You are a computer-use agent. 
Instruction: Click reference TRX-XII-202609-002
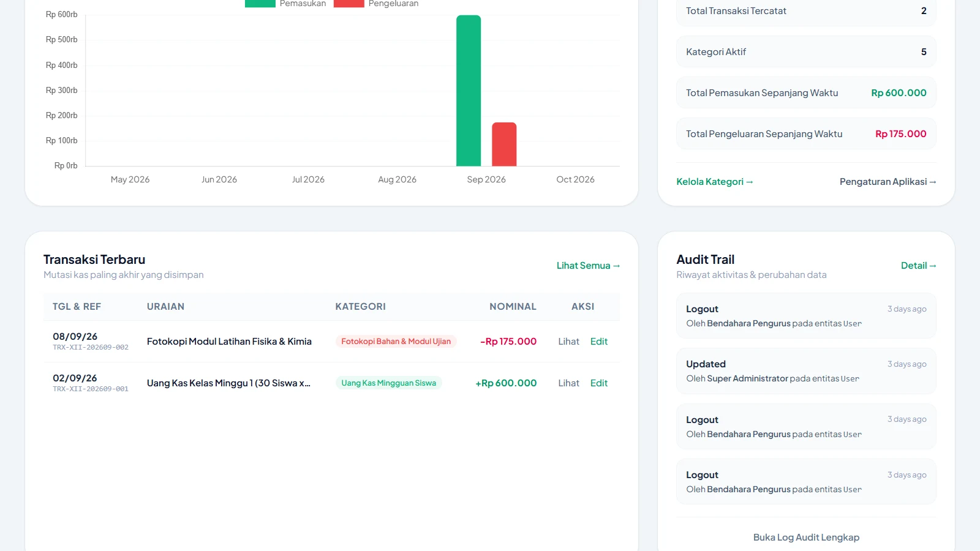click(x=91, y=347)
